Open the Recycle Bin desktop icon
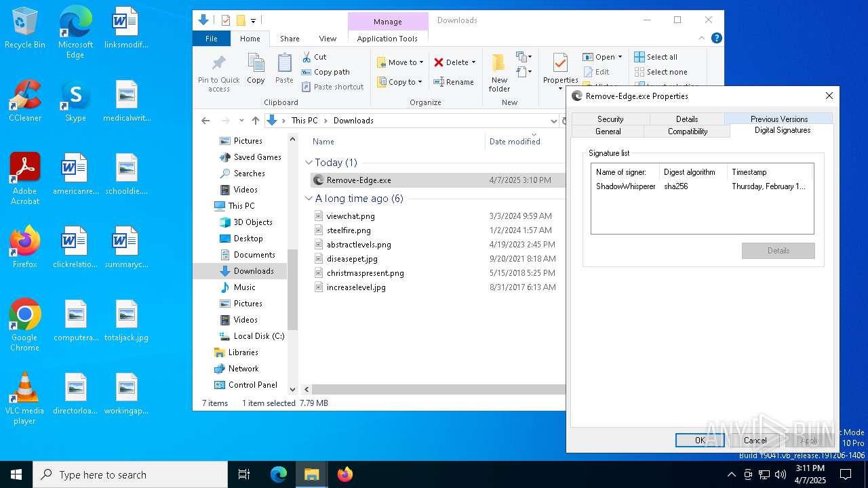Screen dimensions: 868x488 [25, 28]
